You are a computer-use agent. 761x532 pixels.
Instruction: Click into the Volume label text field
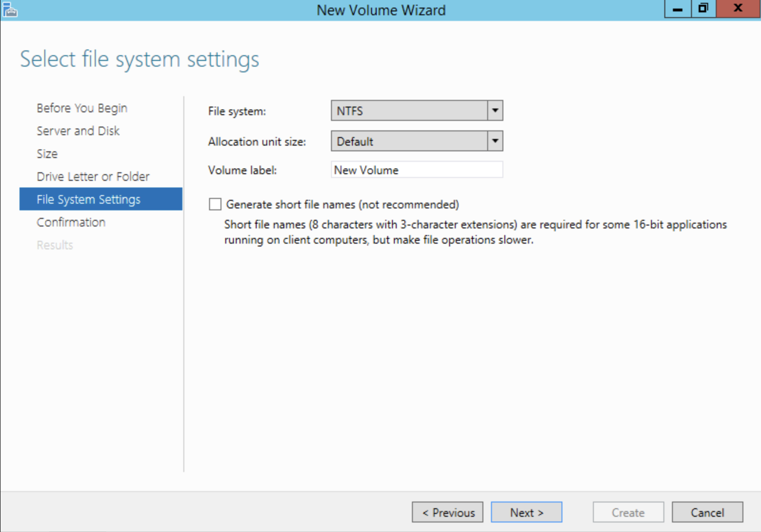click(x=417, y=170)
